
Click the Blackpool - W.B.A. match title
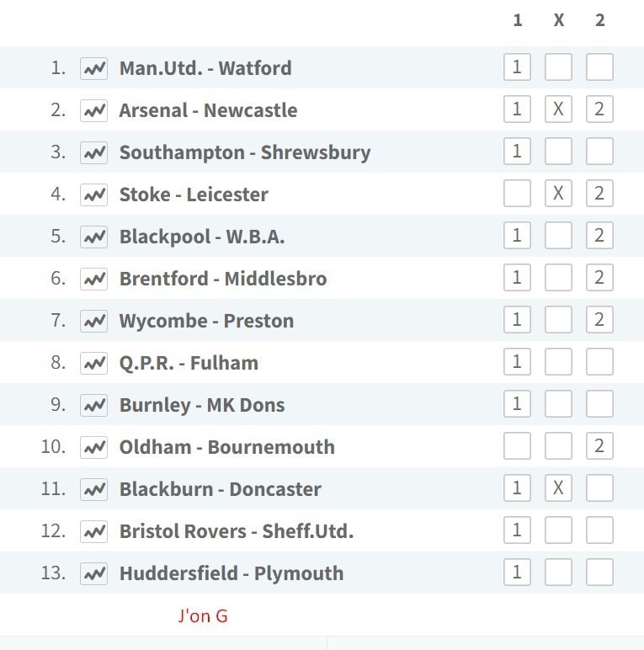click(x=202, y=237)
